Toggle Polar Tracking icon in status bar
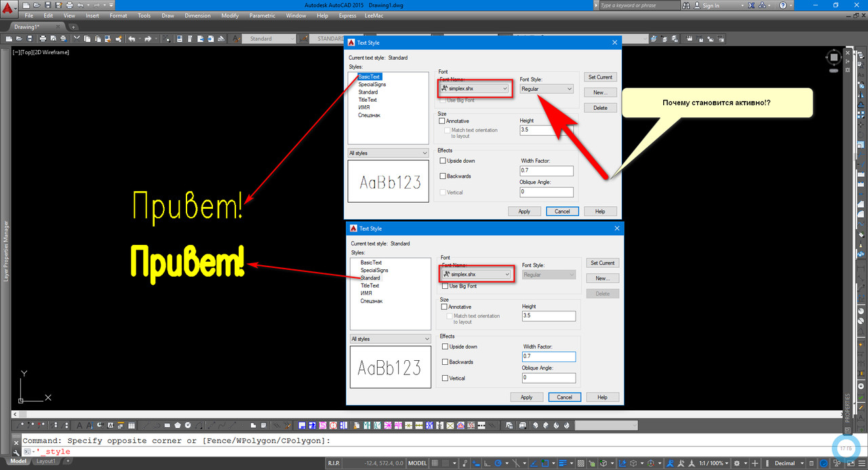Image resolution: width=868 pixels, height=470 pixels. [498, 463]
